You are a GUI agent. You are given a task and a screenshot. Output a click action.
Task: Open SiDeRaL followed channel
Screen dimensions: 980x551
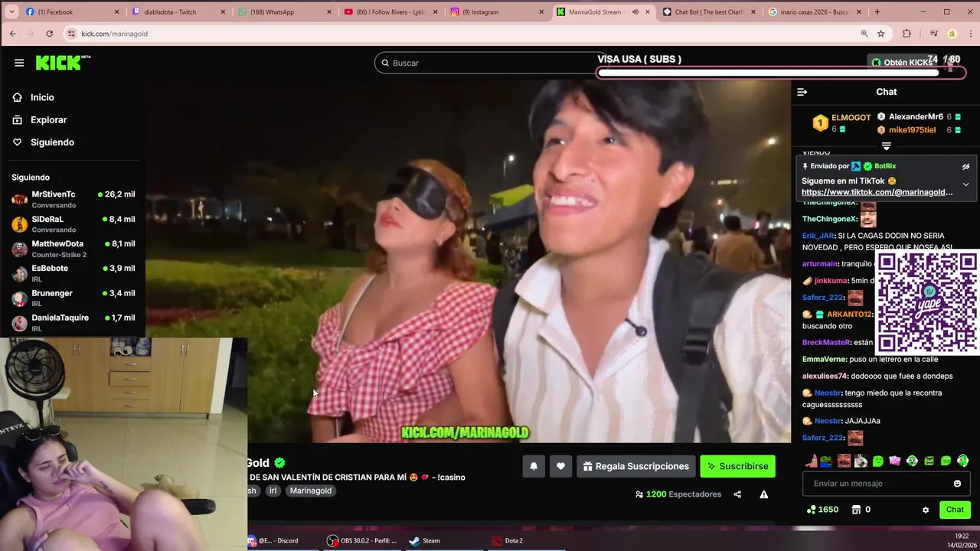coord(73,223)
